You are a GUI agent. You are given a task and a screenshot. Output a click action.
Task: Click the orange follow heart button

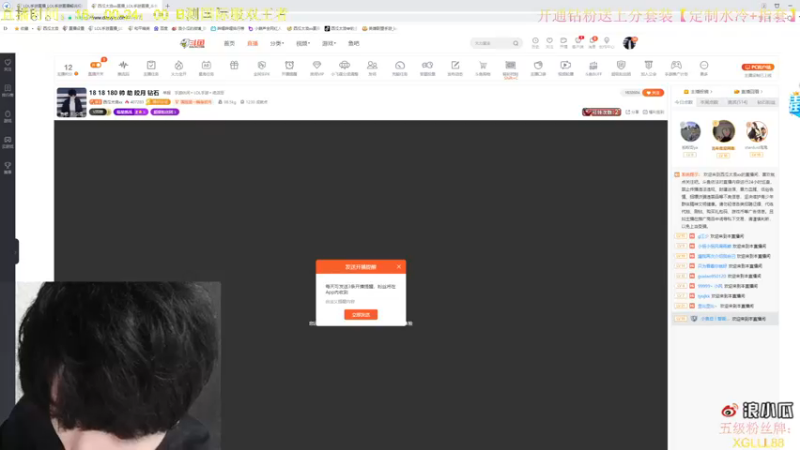[653, 93]
